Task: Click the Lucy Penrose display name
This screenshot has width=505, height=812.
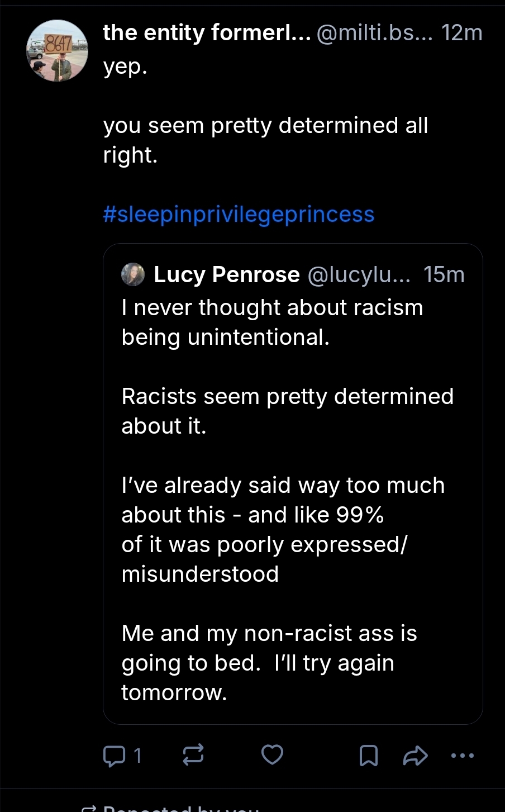Action: click(227, 274)
